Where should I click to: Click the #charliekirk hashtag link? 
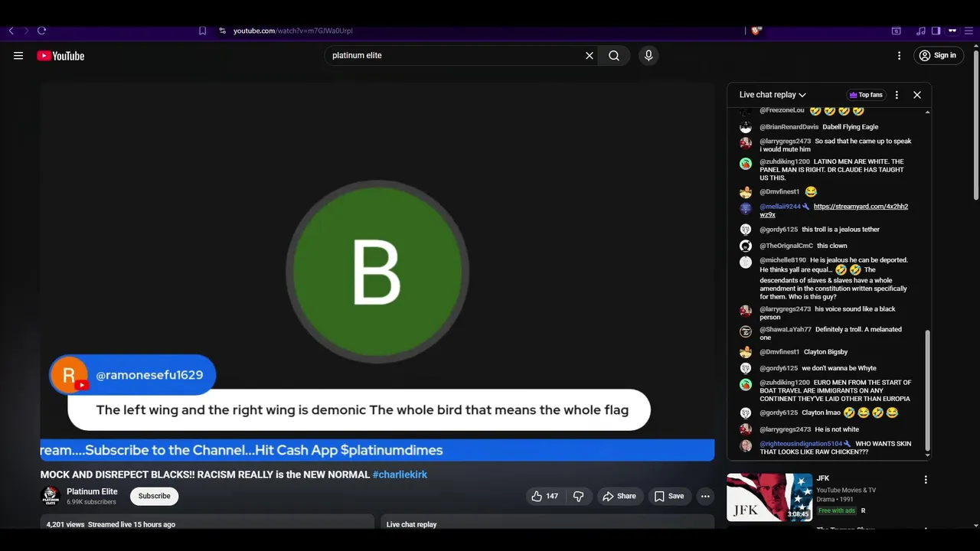pos(400,474)
